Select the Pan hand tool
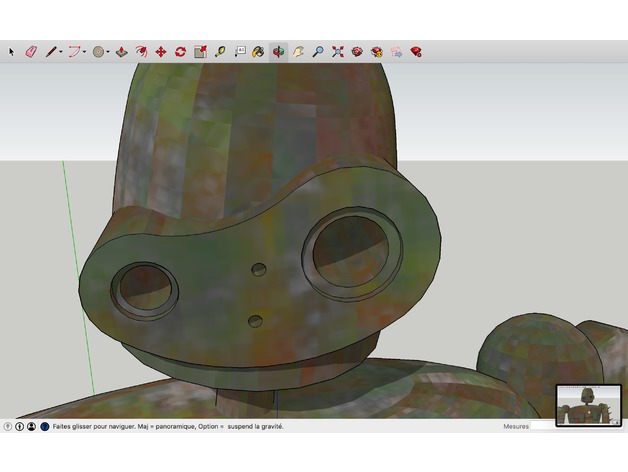 click(298, 52)
